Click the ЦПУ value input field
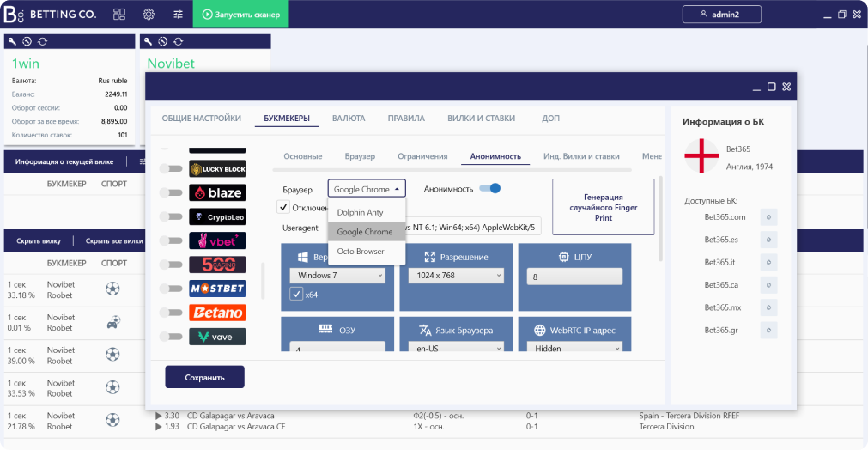This screenshot has width=868, height=450. pos(575,277)
